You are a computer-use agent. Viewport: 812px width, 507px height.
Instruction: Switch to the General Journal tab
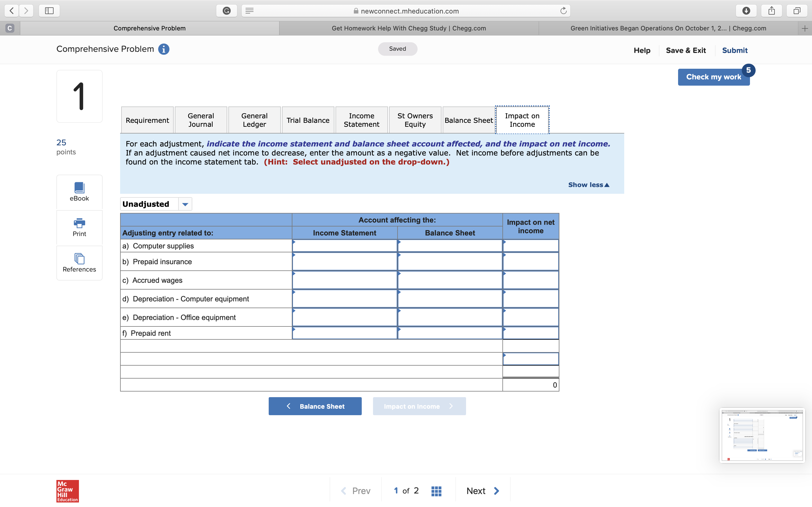click(201, 120)
